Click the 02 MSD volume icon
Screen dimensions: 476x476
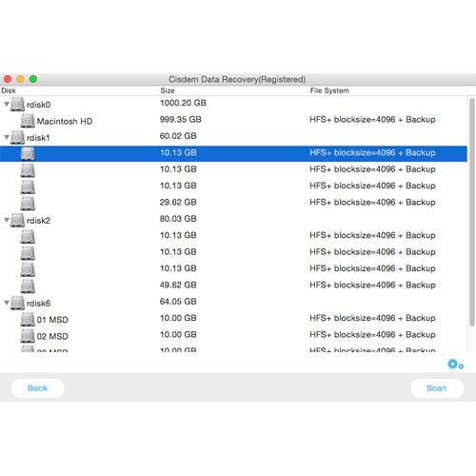coord(28,336)
